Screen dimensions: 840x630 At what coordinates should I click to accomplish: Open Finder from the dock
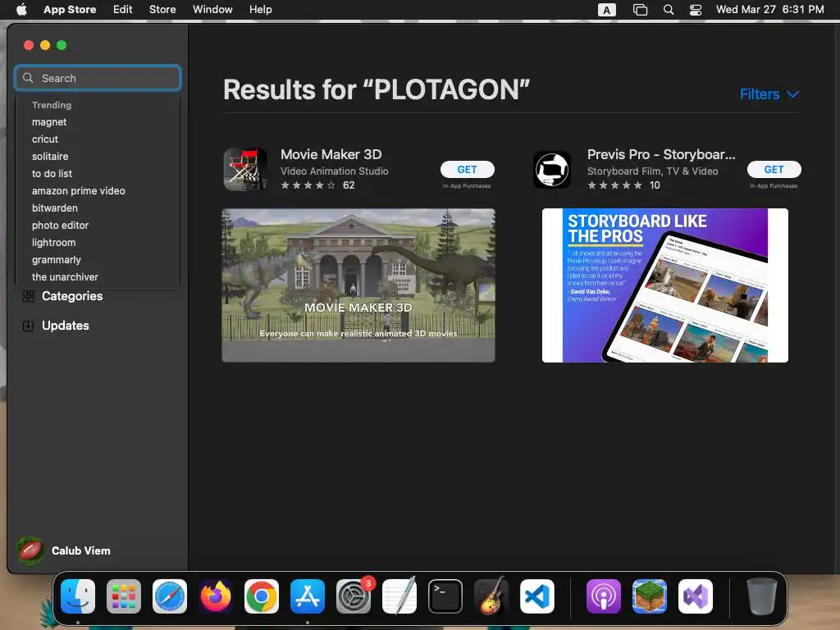78,596
